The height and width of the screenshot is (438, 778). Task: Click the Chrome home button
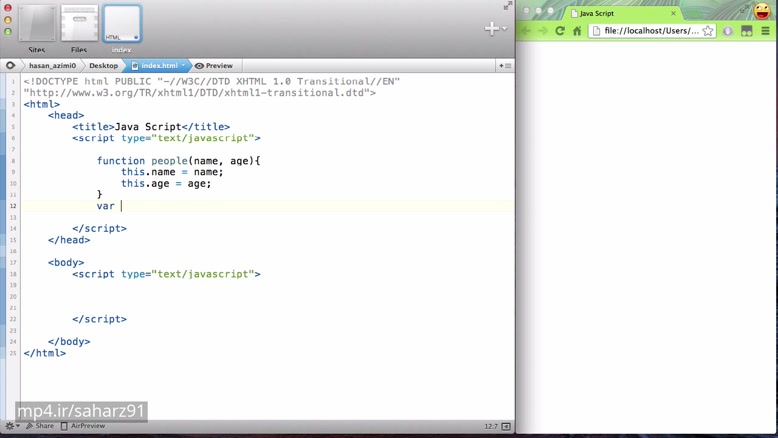577,31
